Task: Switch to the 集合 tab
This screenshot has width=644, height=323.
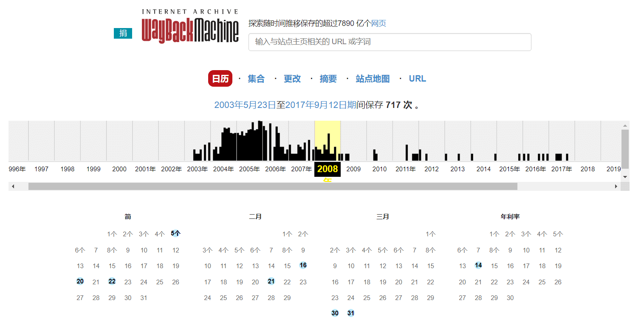Action: tap(256, 79)
